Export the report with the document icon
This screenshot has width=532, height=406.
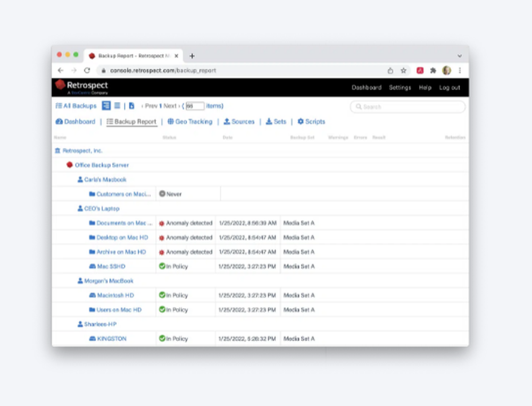(131, 106)
